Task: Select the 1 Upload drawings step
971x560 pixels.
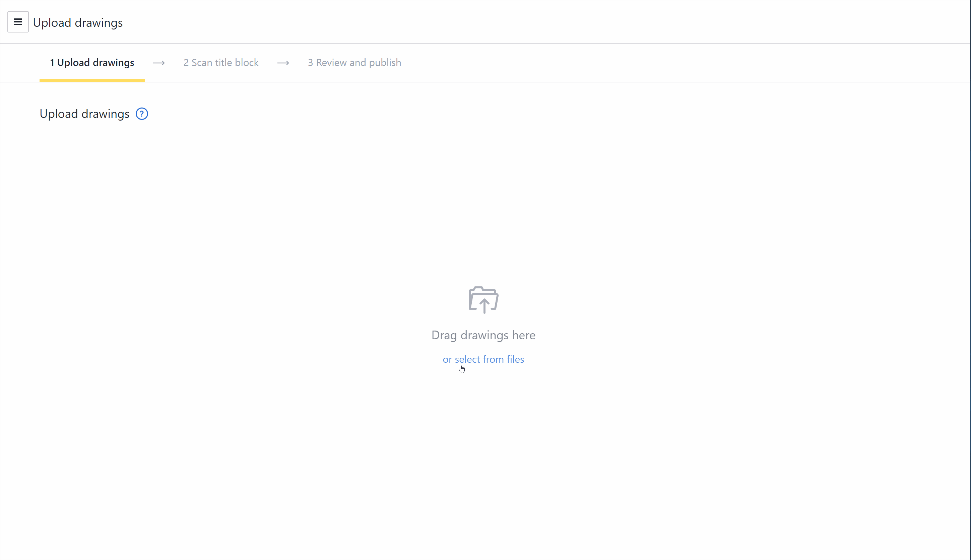Action: pos(92,63)
